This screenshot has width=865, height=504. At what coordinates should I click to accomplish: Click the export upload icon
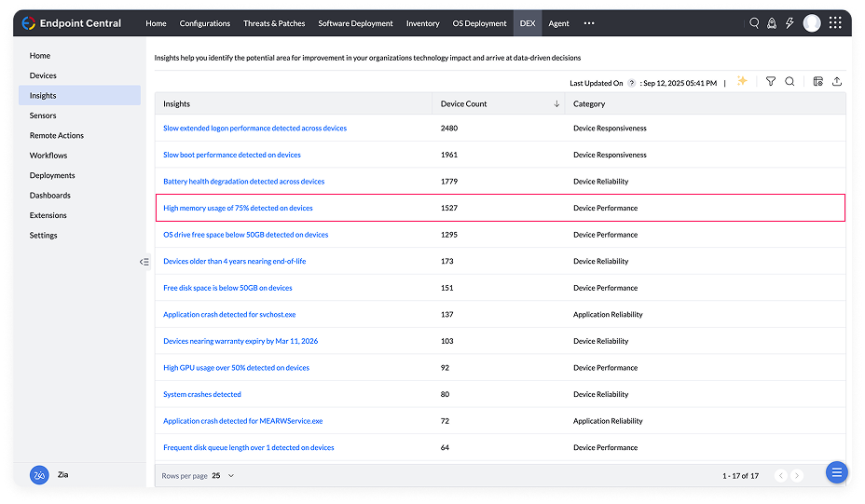[x=836, y=82]
